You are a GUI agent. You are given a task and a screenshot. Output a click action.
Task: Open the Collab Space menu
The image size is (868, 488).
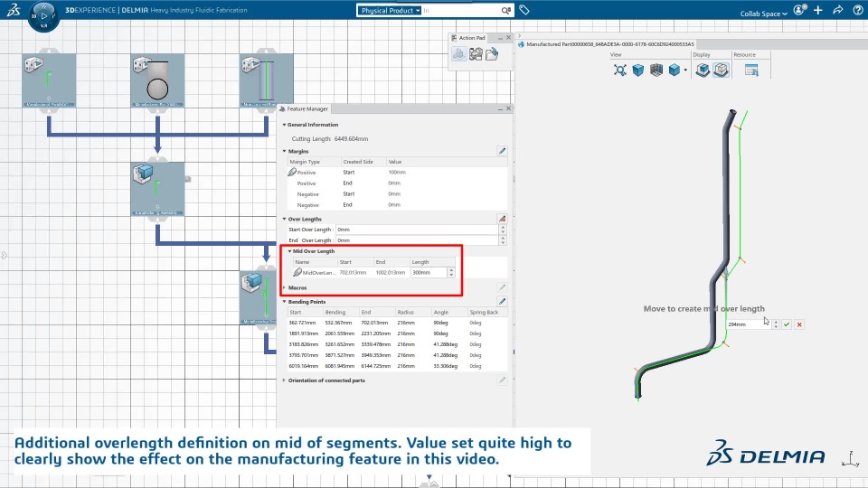[763, 14]
